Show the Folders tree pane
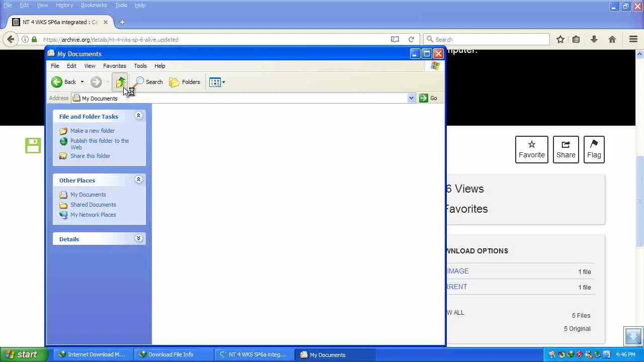The height and width of the screenshot is (362, 644). (x=185, y=82)
